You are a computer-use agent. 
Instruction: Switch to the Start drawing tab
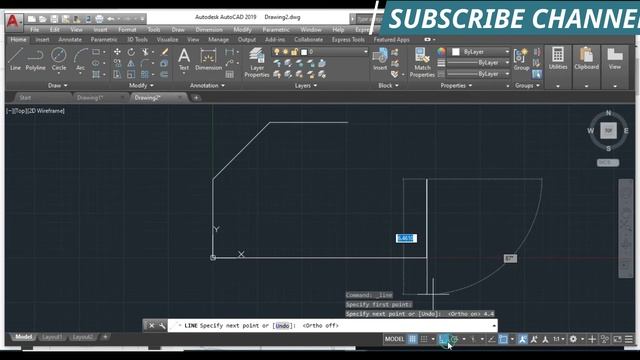tap(25, 98)
